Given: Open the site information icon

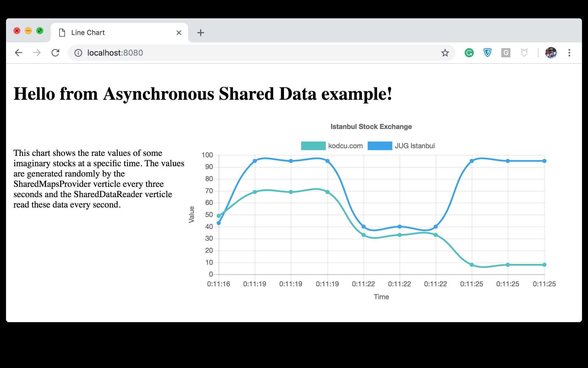Looking at the screenshot, I should tap(78, 53).
